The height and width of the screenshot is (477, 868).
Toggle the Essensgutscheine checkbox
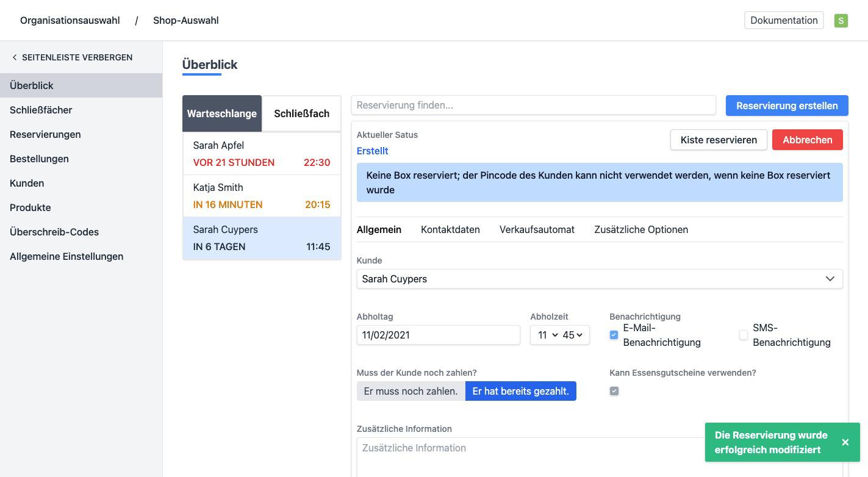pyautogui.click(x=614, y=391)
